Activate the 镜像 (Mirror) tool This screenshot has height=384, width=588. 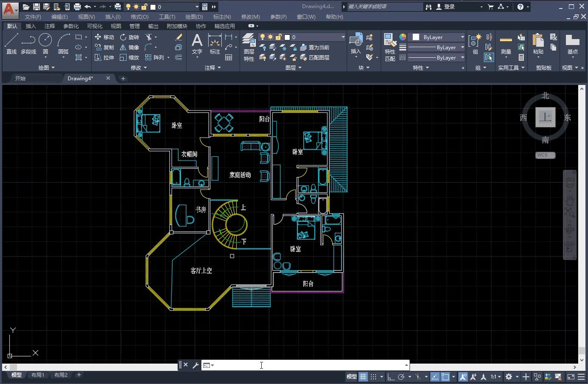click(129, 47)
